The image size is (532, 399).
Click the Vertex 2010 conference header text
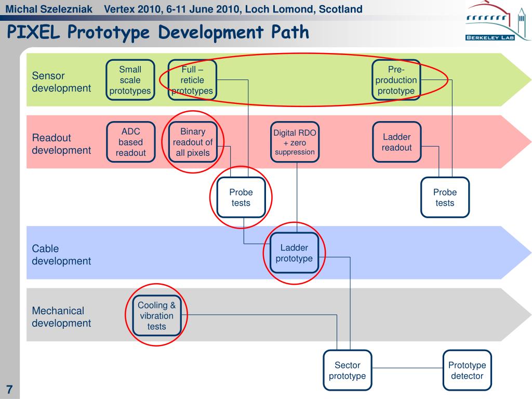click(x=233, y=9)
